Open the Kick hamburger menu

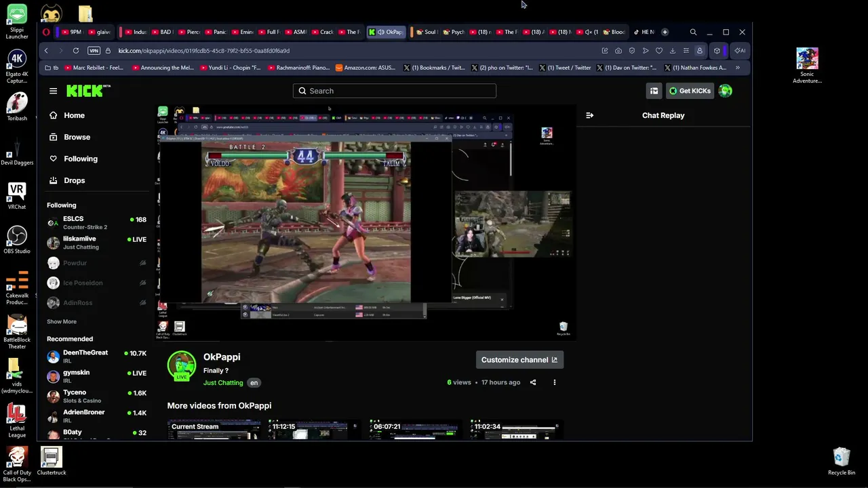(53, 91)
